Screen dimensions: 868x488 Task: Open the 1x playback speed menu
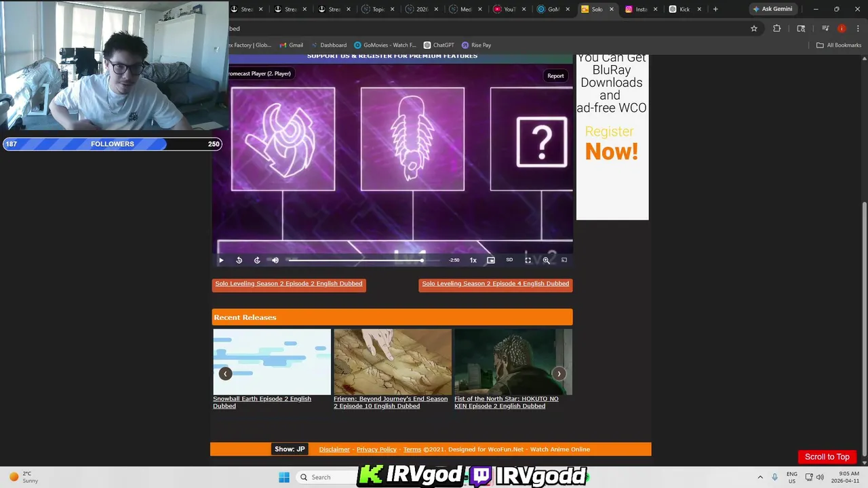(473, 260)
